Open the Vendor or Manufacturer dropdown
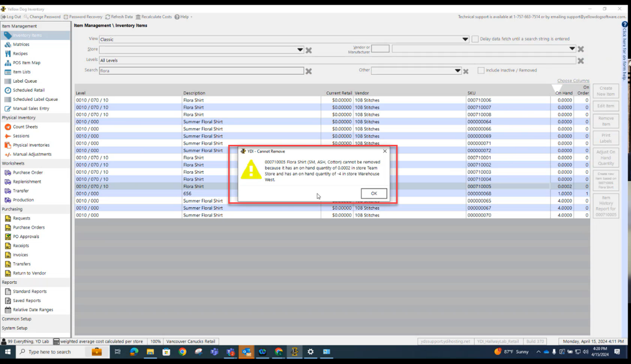631x364 pixels. point(572,49)
